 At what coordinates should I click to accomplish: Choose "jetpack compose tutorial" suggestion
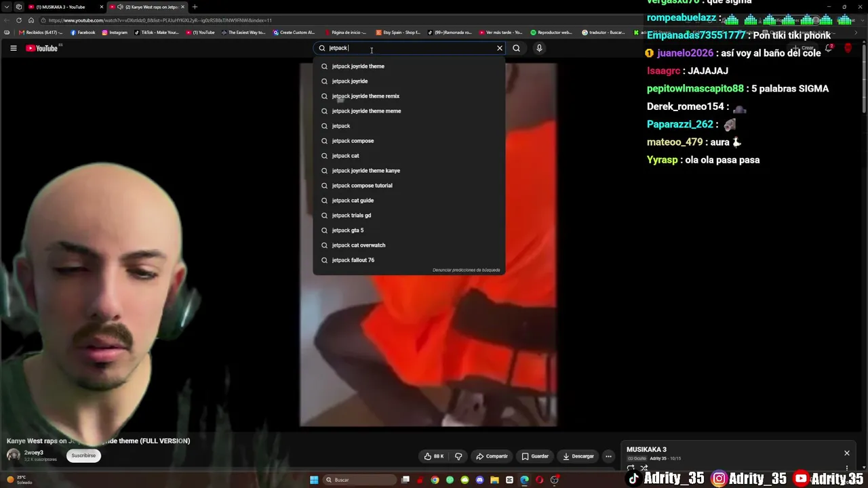tap(409, 186)
